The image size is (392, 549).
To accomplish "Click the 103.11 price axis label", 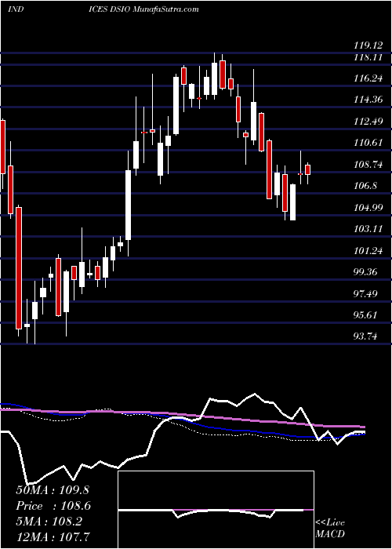I will tap(368, 229).
